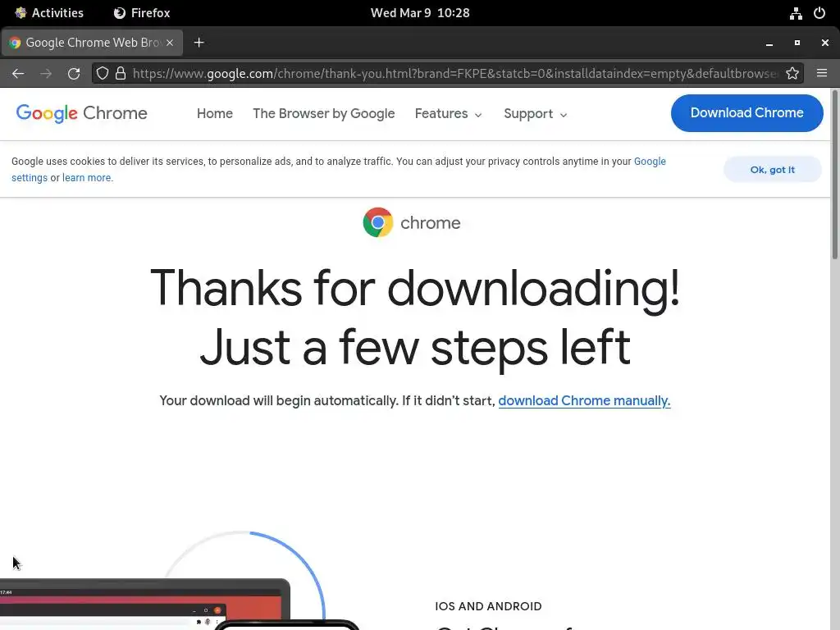The height and width of the screenshot is (630, 840).
Task: Click download Chrome manually link
Action: (584, 400)
